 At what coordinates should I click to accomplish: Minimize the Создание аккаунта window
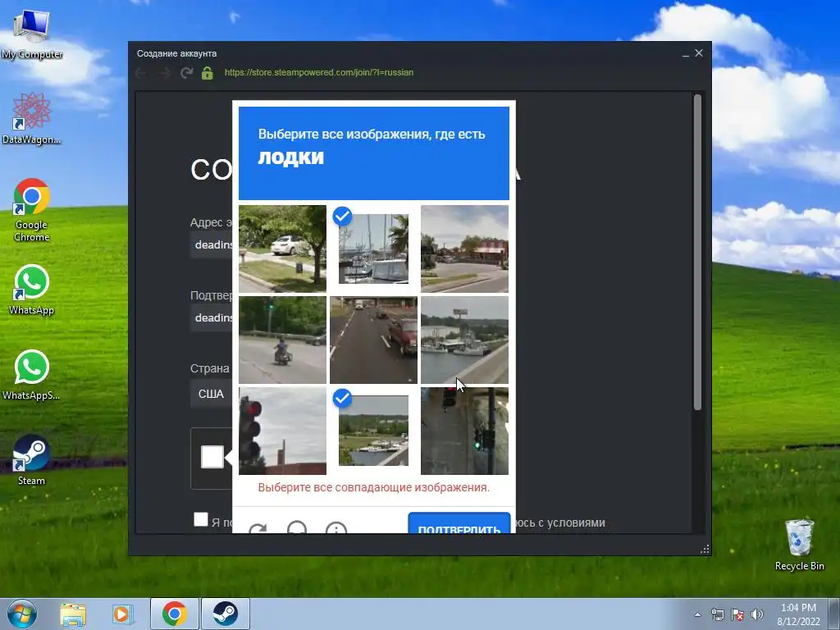pos(686,53)
